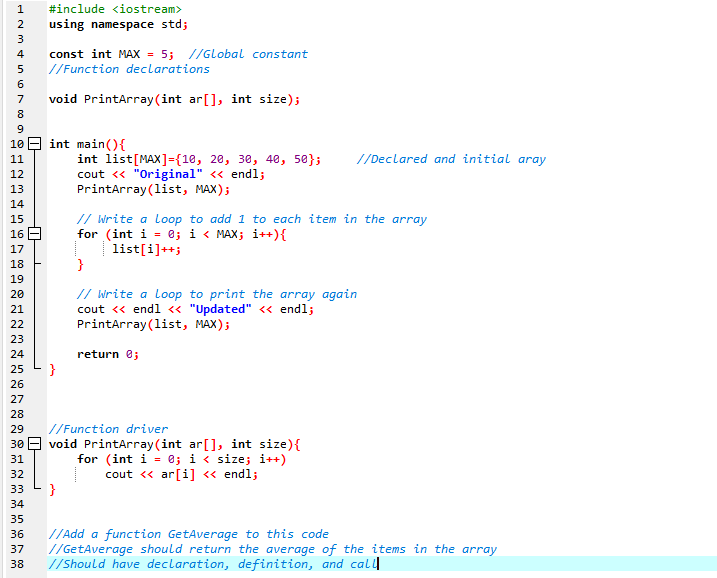The image size is (717, 578).
Task: Click comment '//Add a function GetAverage to this code'
Action: pyautogui.click(x=189, y=534)
